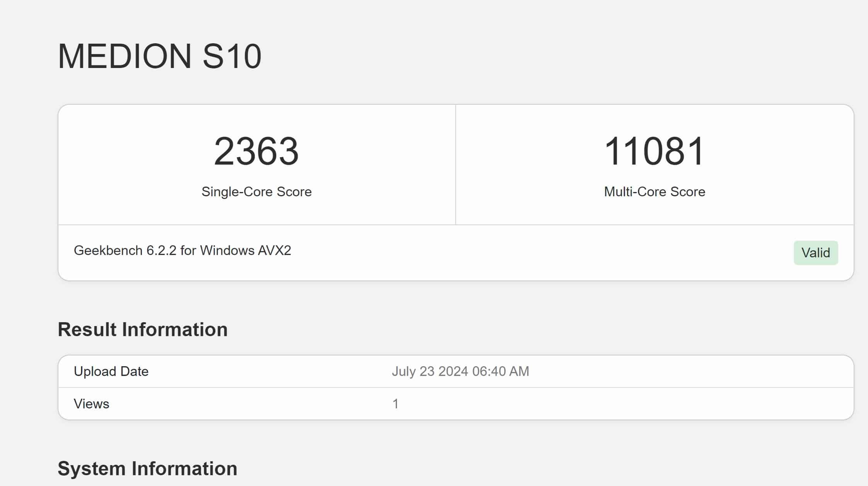Click the word Geekbench in the version line
The image size is (868, 486).
pos(108,251)
